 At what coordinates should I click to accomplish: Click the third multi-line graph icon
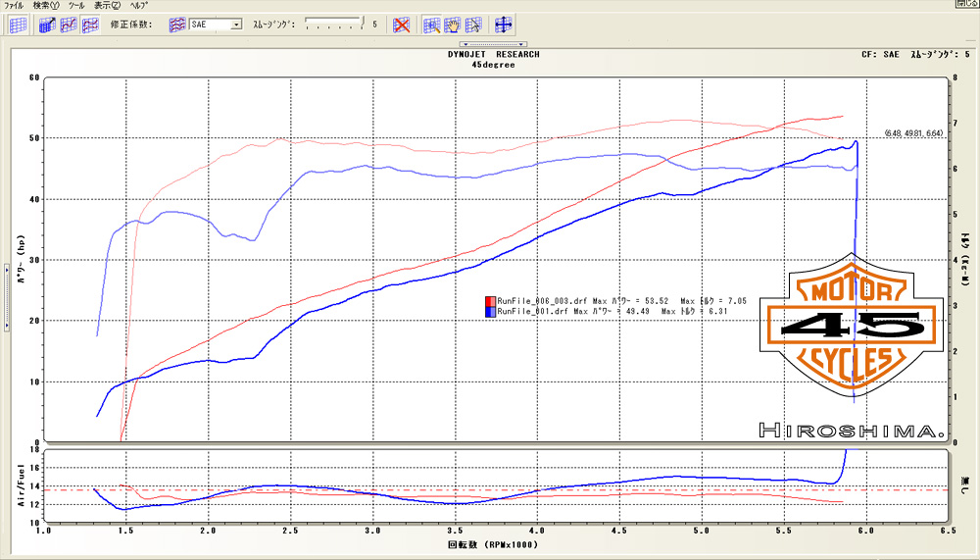90,25
